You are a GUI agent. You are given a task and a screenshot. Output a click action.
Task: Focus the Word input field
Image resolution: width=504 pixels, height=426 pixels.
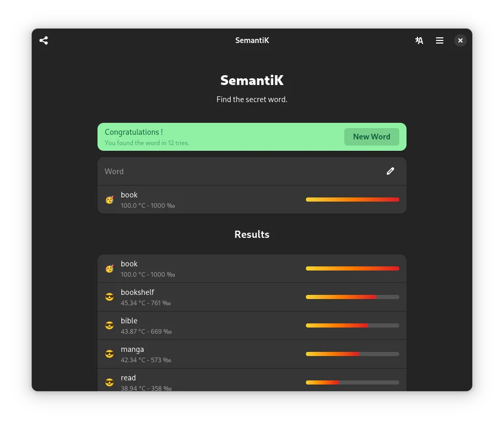click(239, 171)
